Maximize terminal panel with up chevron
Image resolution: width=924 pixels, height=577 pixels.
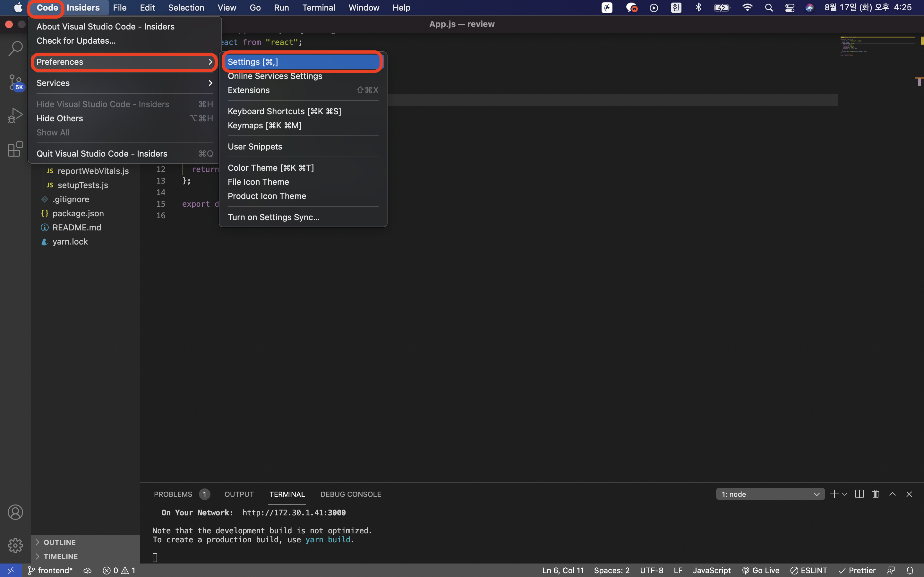pos(892,494)
